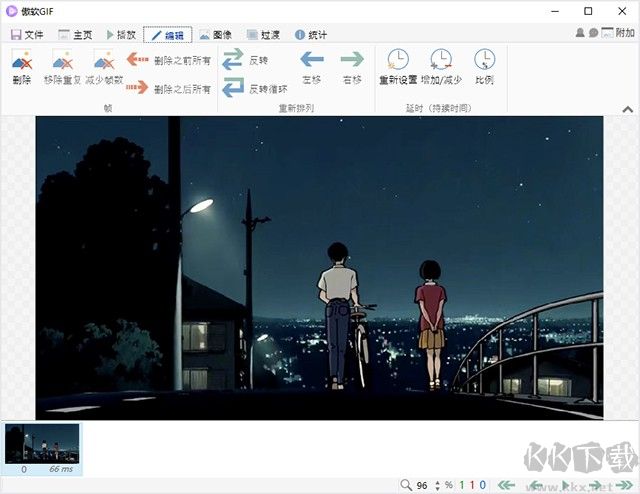This screenshot has height=494, width=640.
Task: Click the 移除重复 remove duplicates icon
Action: click(62, 59)
